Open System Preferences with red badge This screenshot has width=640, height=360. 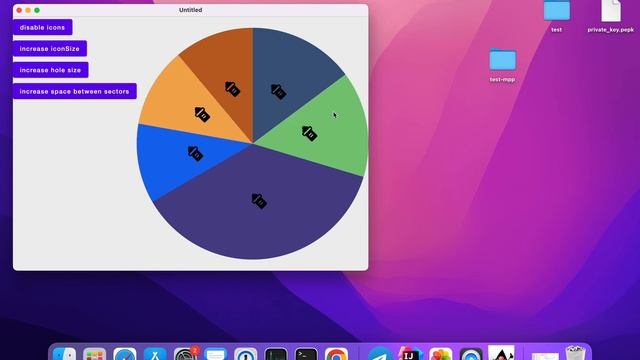185,354
